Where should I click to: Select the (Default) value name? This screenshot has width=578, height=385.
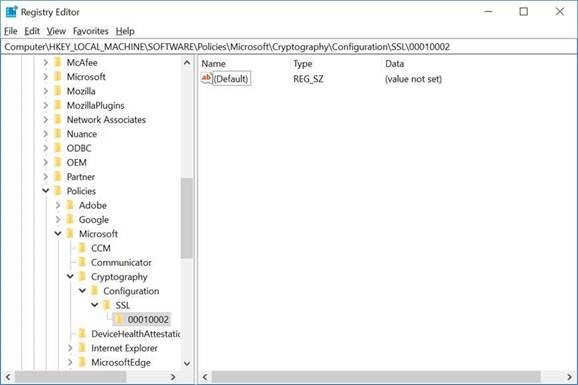pos(231,79)
